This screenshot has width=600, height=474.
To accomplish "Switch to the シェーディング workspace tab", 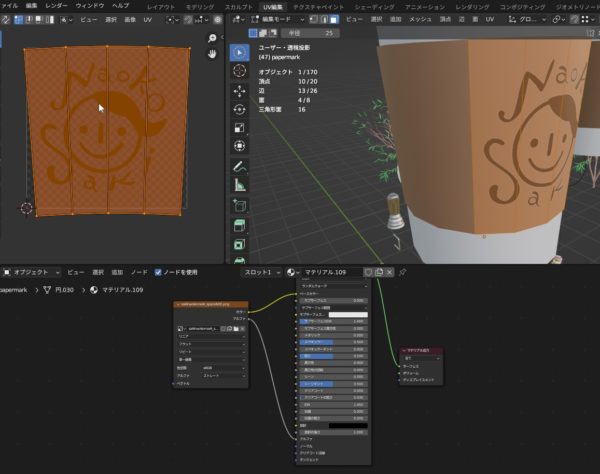I will click(x=374, y=5).
